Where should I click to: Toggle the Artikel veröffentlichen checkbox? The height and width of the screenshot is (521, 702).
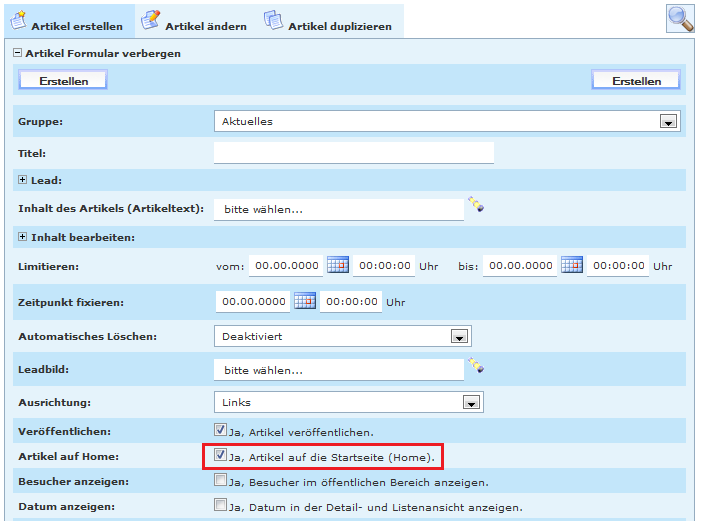tap(221, 431)
